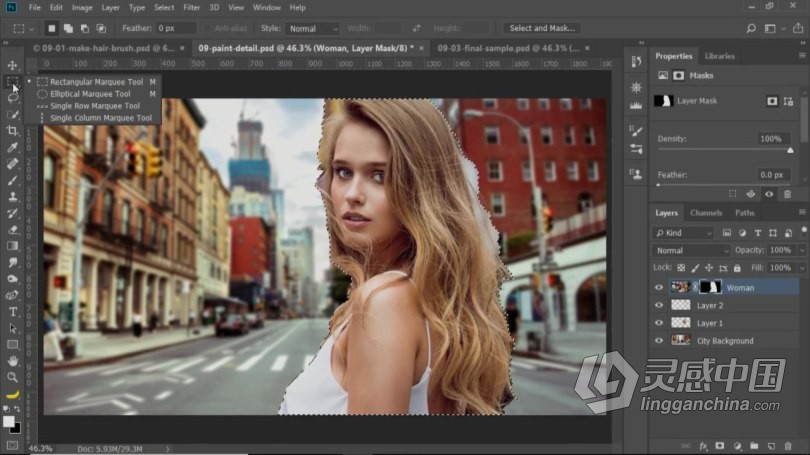Viewport: 810px width, 455px height.
Task: Expand status bar info arrow
Action: [x=167, y=449]
